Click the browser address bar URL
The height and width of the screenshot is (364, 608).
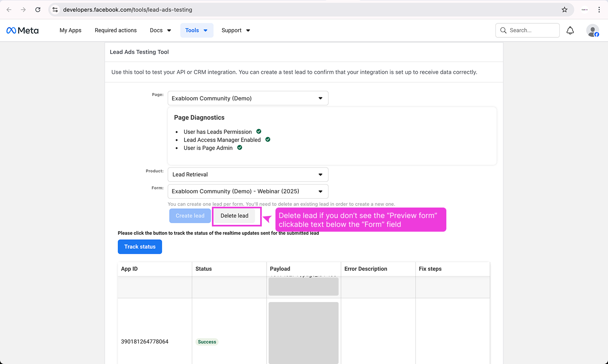pos(127,10)
